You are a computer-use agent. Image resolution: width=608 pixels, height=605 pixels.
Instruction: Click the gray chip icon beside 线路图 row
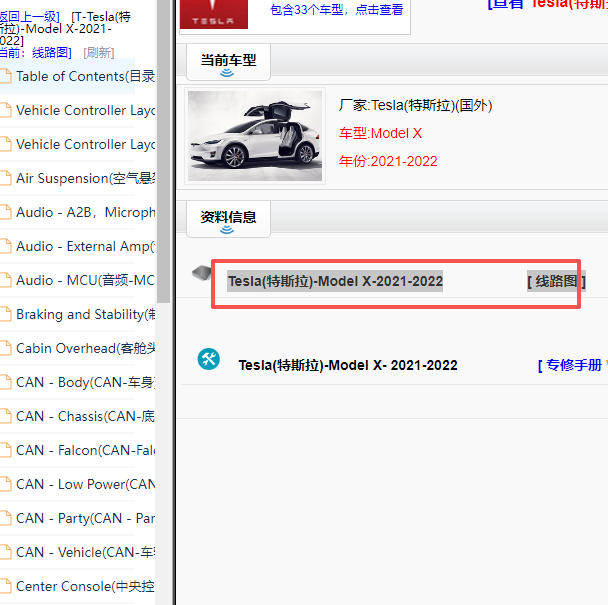tap(202, 273)
